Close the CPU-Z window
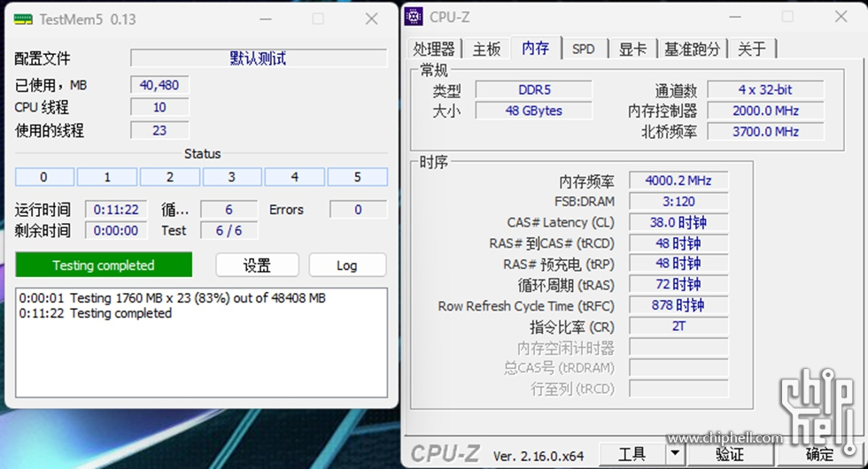The width and height of the screenshot is (868, 469). point(841,17)
